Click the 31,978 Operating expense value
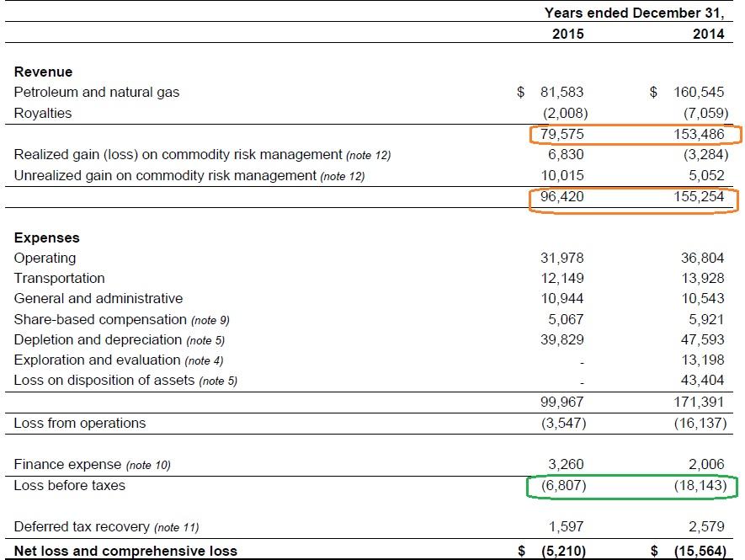This screenshot has height=560, width=745. click(x=561, y=258)
